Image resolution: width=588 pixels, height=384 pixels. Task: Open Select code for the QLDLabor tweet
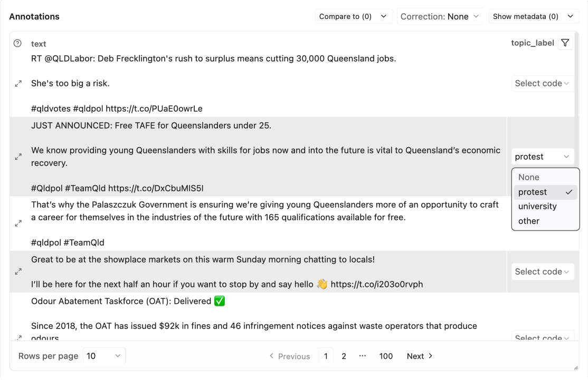pos(542,83)
